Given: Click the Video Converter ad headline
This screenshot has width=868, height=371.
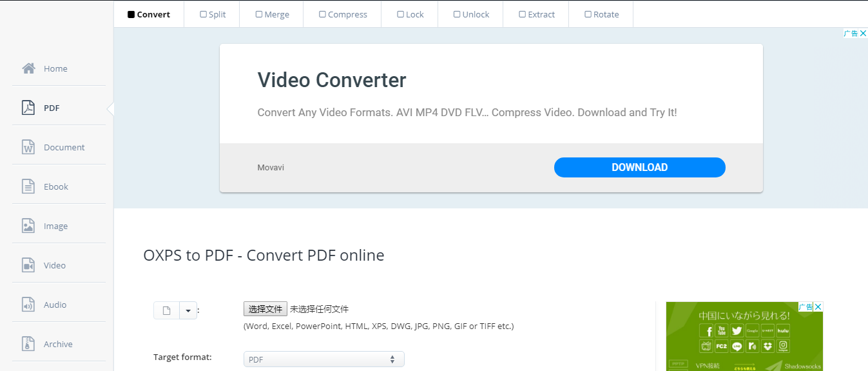Looking at the screenshot, I should point(332,80).
